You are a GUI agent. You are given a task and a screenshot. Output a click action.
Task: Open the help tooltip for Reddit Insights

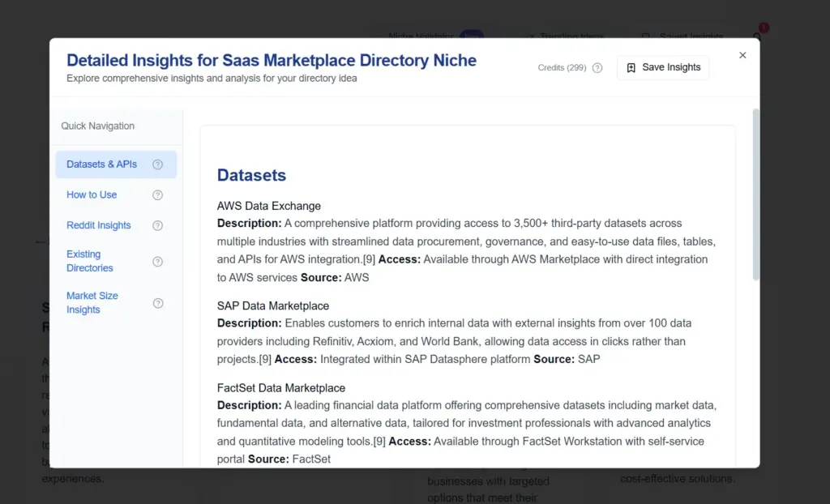[x=158, y=225]
